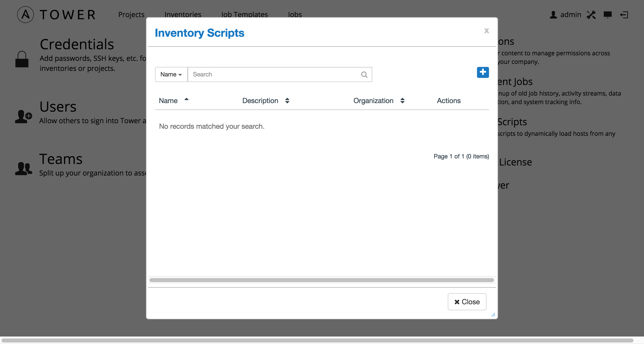Open the Credentials section link
Viewport: 644px width, 344px height.
click(x=77, y=44)
